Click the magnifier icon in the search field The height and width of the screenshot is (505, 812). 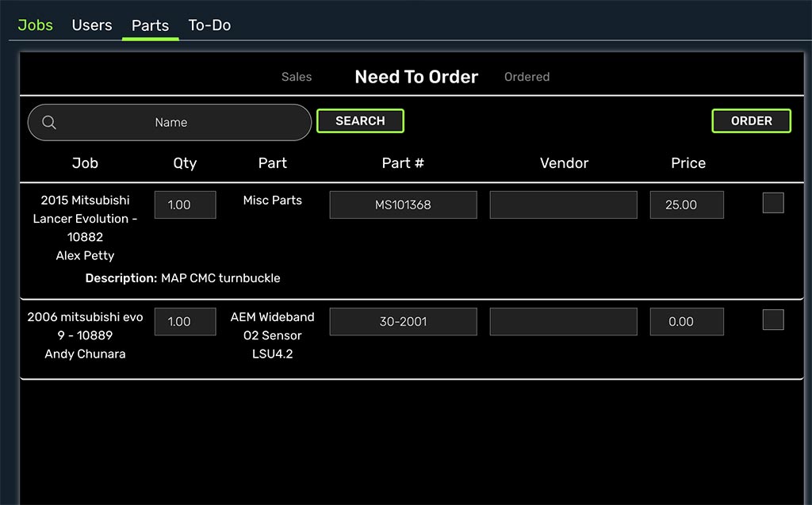[49, 122]
